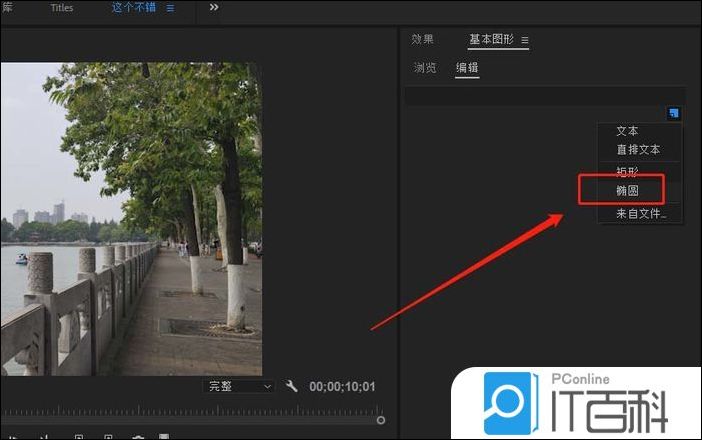Switch to the 效果 tab
The height and width of the screenshot is (440, 702).
click(x=422, y=39)
